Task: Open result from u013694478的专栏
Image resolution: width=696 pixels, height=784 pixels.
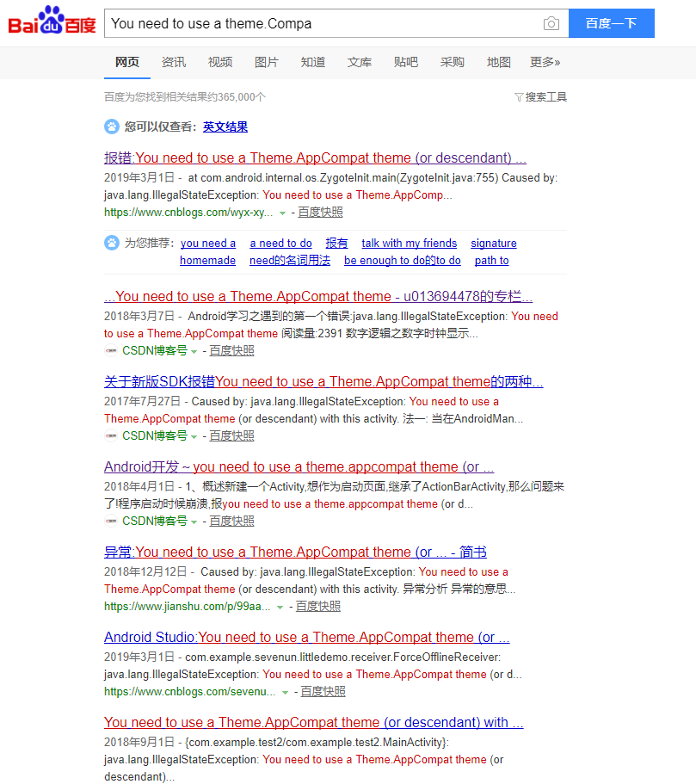Action: [x=318, y=297]
